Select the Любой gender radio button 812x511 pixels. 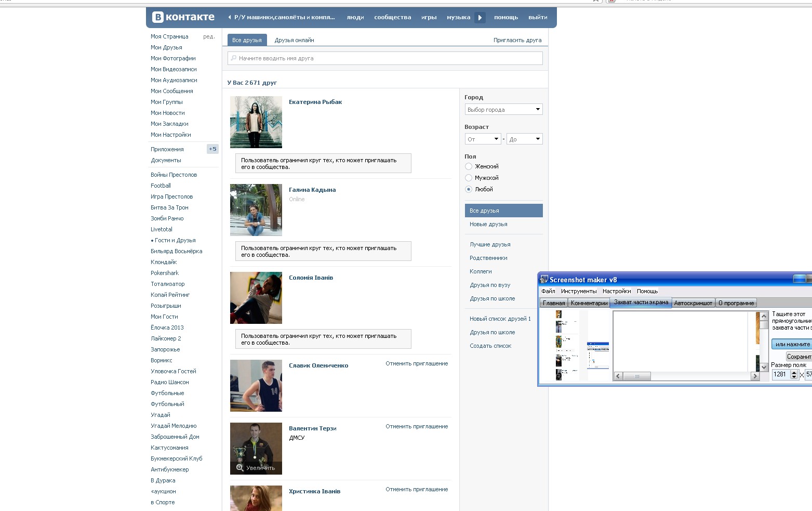click(469, 189)
